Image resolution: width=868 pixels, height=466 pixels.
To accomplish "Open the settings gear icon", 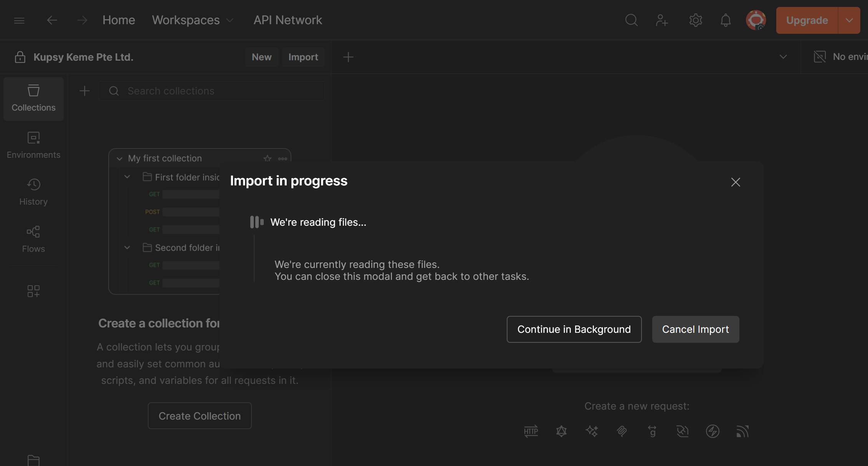I will [695, 20].
